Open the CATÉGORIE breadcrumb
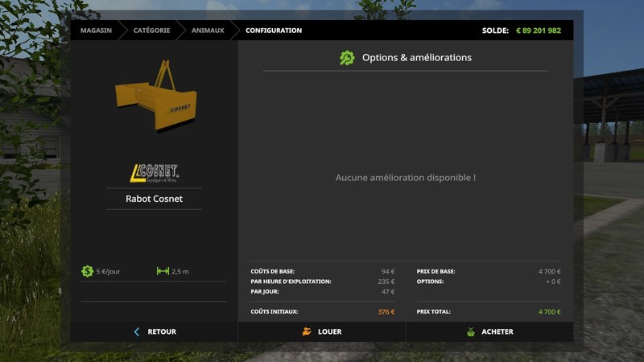 (x=151, y=31)
